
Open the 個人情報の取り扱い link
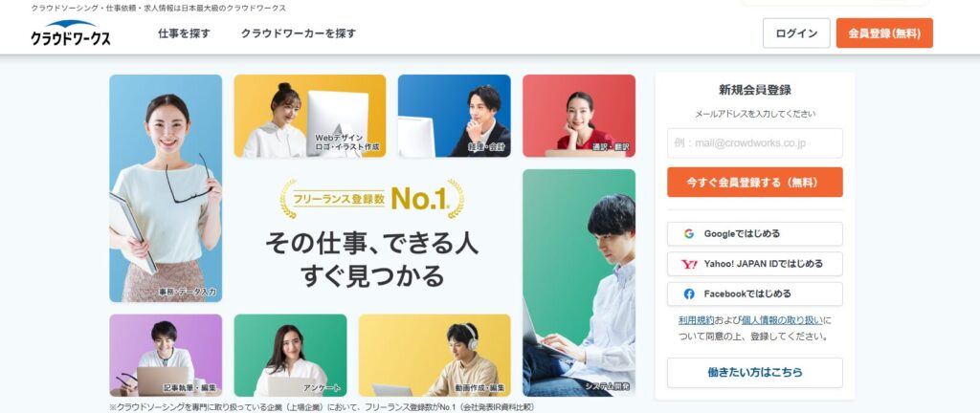point(782,320)
